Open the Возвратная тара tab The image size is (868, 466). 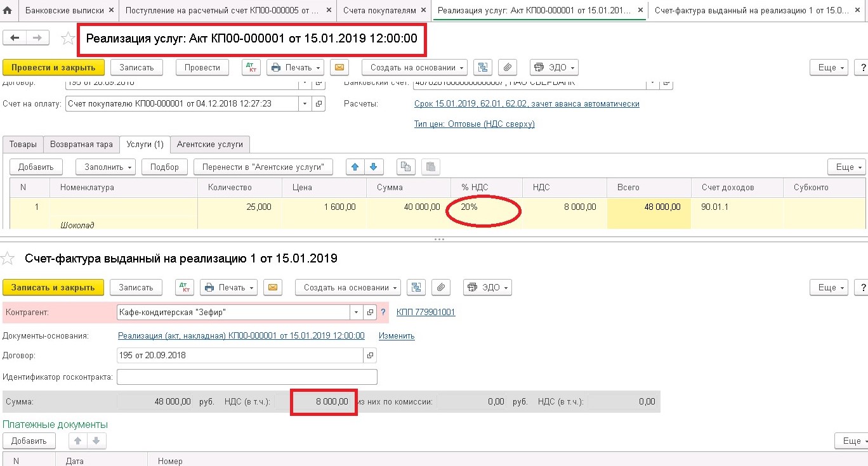point(81,145)
